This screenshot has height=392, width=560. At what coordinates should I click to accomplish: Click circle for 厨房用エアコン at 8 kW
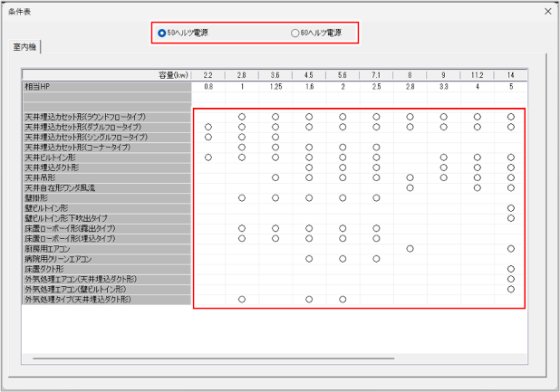(x=410, y=248)
